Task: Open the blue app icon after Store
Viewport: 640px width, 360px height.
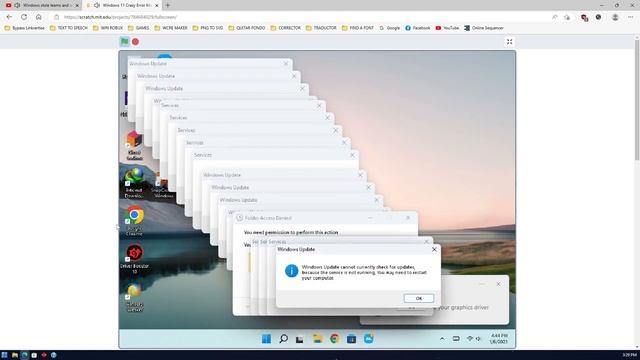Action: click(369, 339)
